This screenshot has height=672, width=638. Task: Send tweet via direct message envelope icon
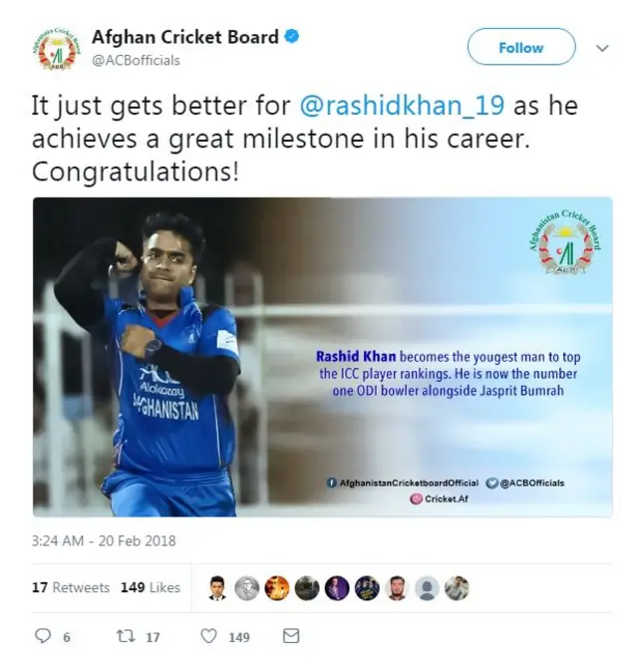pos(291,636)
